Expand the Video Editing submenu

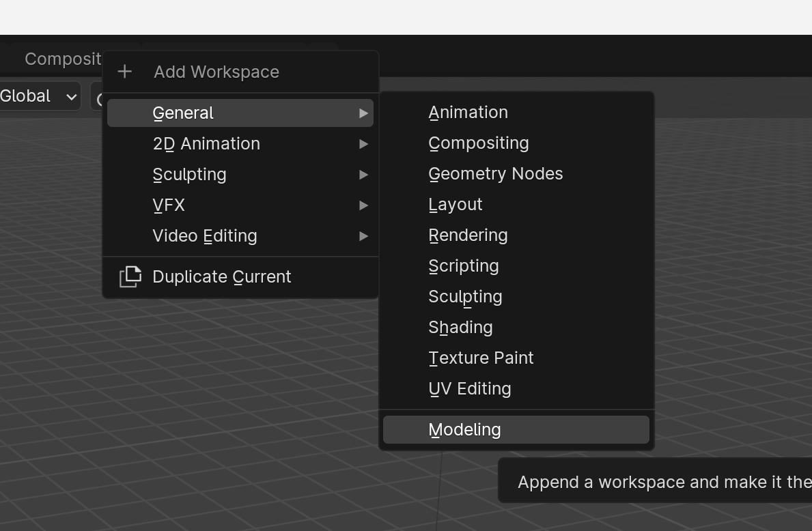363,235
